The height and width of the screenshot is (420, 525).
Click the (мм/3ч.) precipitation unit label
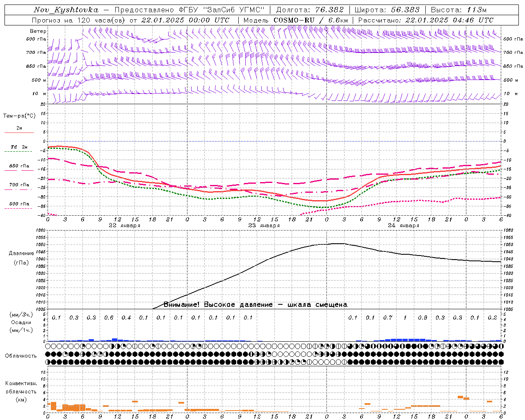click(21, 315)
